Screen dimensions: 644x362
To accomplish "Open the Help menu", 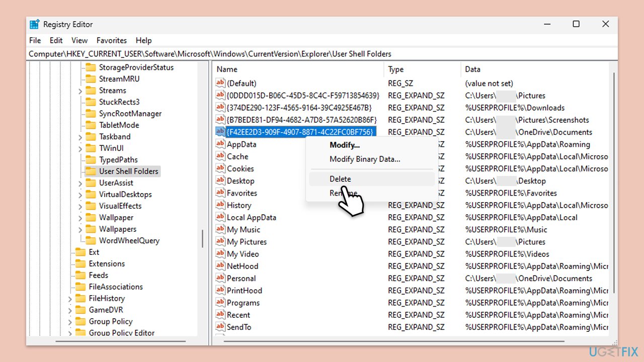I will pyautogui.click(x=143, y=40).
